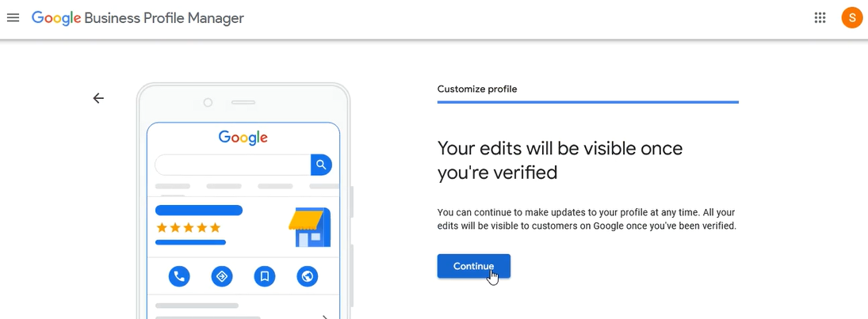Click the five-star rating in mockup

pos(188,228)
